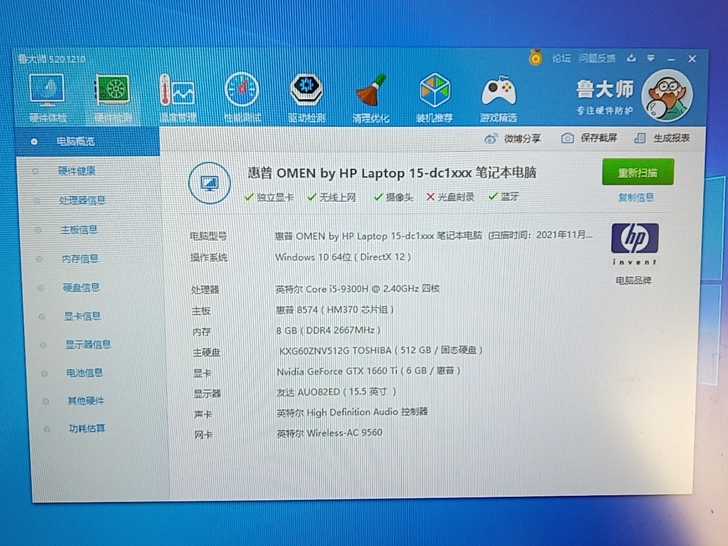Click the Wireless-AC 9560 network card value
The image size is (728, 546).
pos(330,433)
